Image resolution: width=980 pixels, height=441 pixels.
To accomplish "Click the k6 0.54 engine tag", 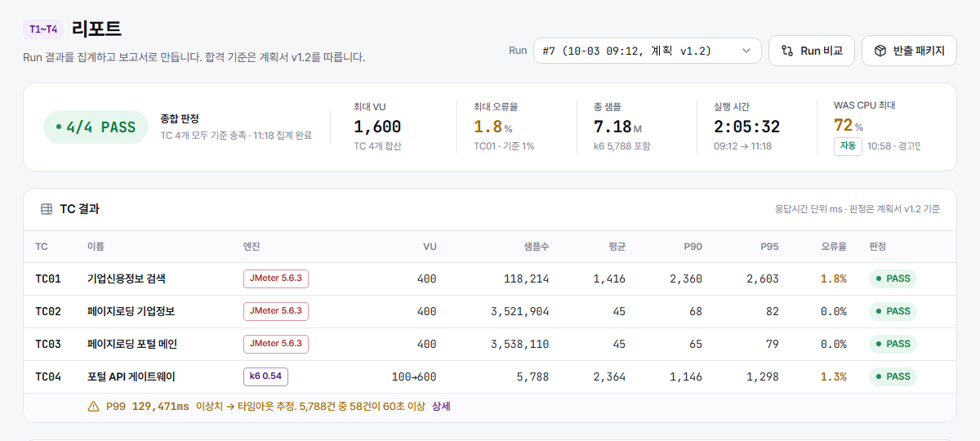I will (265, 376).
